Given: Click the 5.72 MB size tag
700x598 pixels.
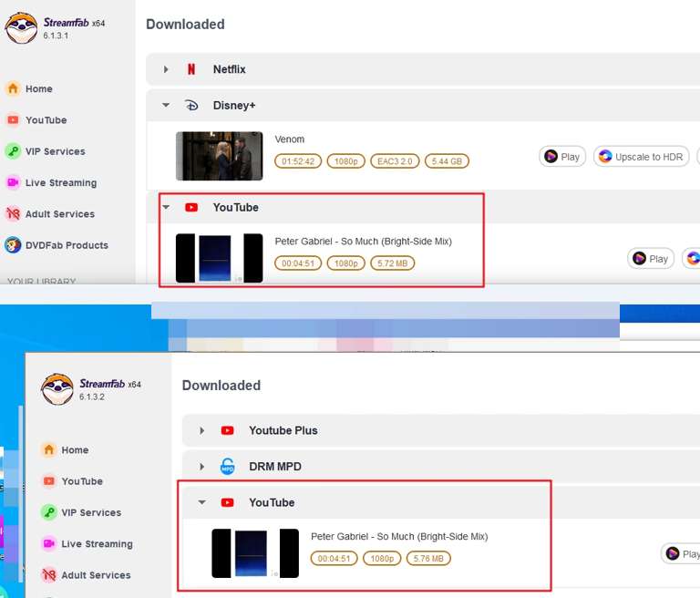Looking at the screenshot, I should click(x=393, y=263).
